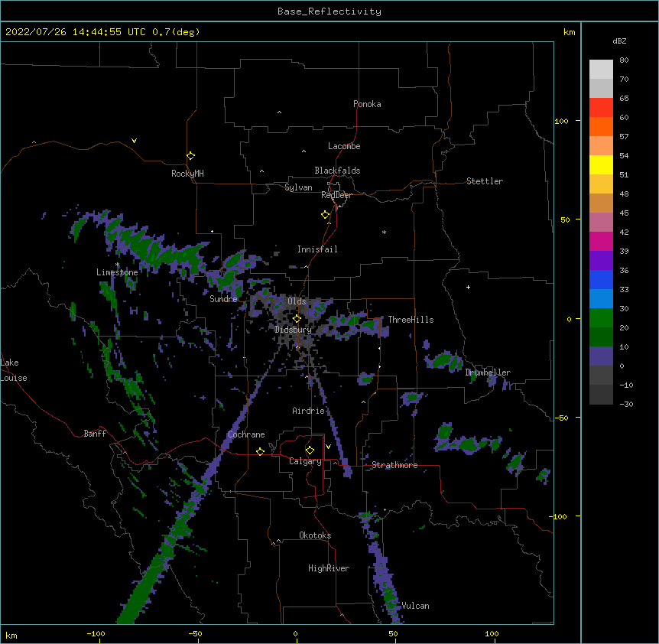The image size is (659, 644).
Task: Click the yellow diamond marker above Calgary label
Action: click(310, 450)
